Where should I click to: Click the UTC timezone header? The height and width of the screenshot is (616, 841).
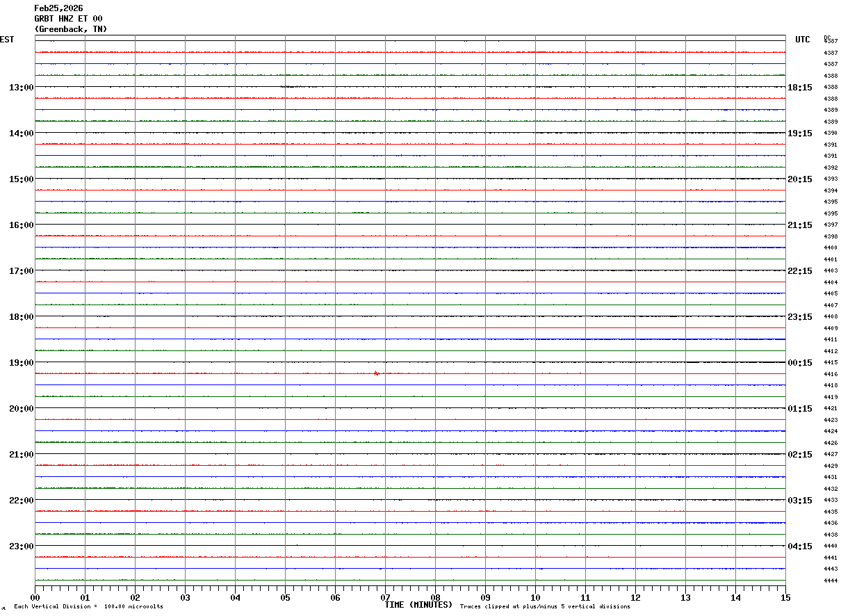point(803,40)
